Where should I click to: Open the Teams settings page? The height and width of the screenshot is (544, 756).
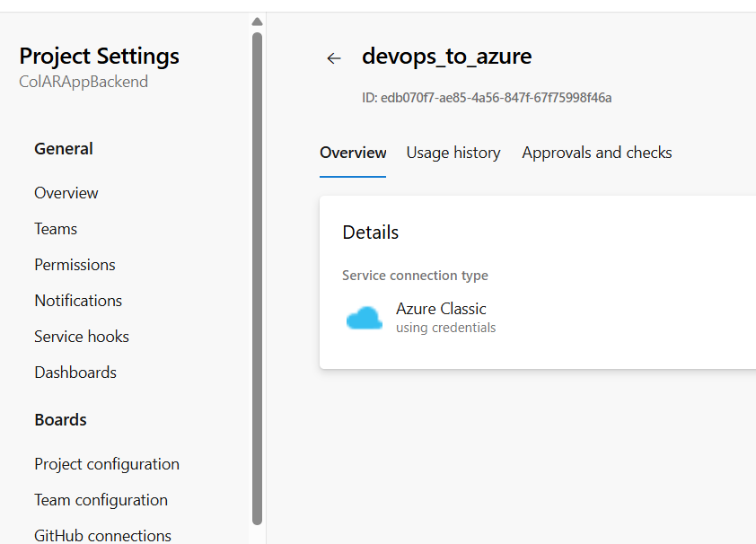pyautogui.click(x=56, y=229)
